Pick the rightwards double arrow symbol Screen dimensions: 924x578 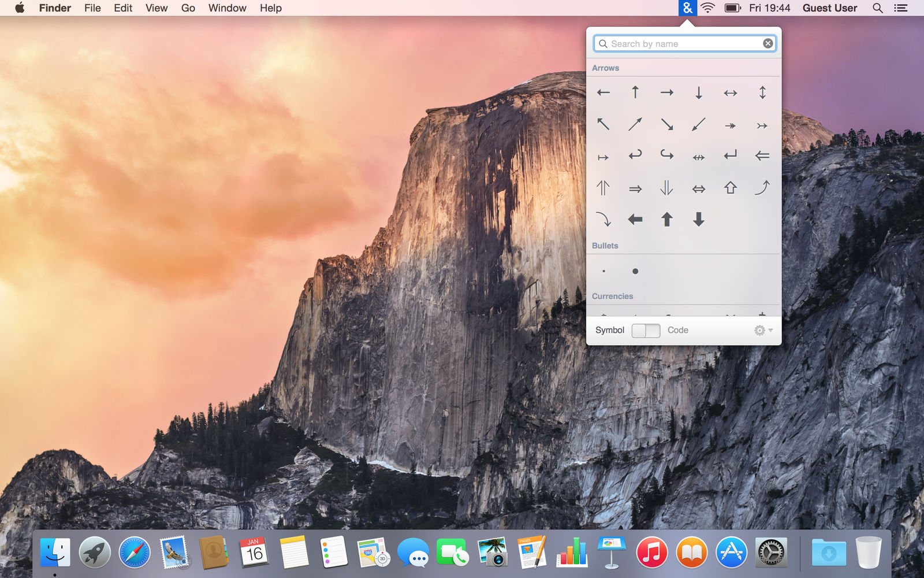(x=635, y=189)
